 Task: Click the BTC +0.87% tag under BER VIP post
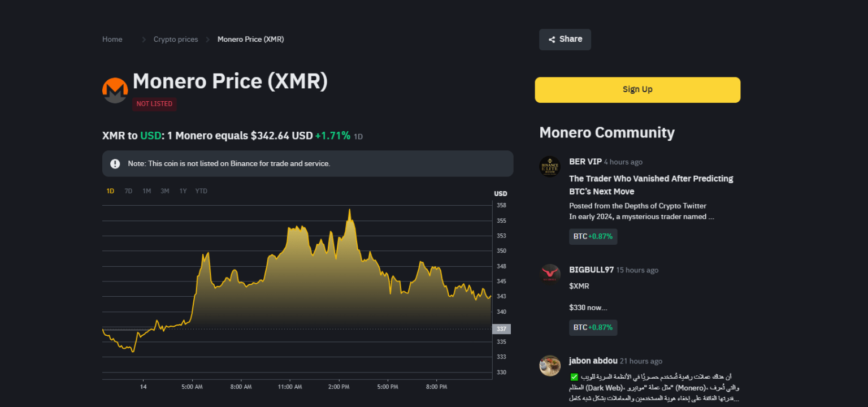pos(593,236)
